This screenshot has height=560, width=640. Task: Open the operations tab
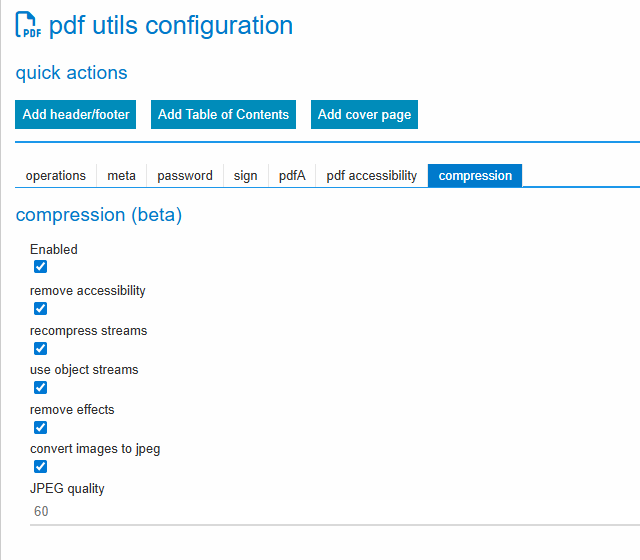(56, 175)
